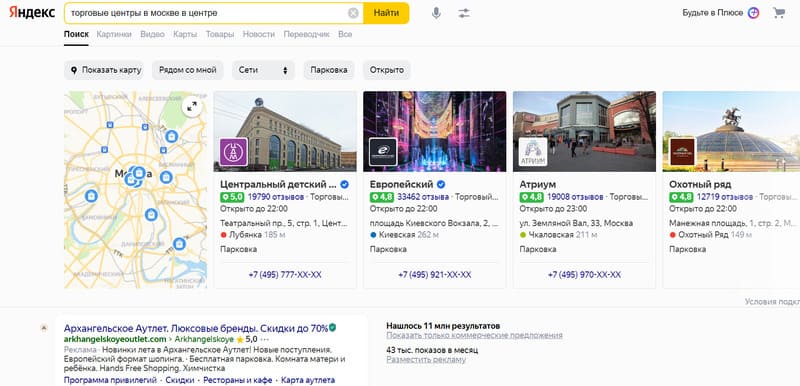Click the ad shield icon next to Архангельское Аутлет

point(333,327)
